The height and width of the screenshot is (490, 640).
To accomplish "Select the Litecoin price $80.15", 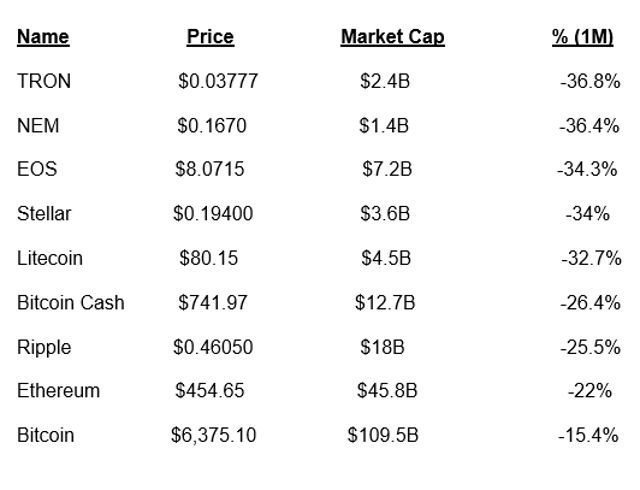I will pyautogui.click(x=209, y=258).
